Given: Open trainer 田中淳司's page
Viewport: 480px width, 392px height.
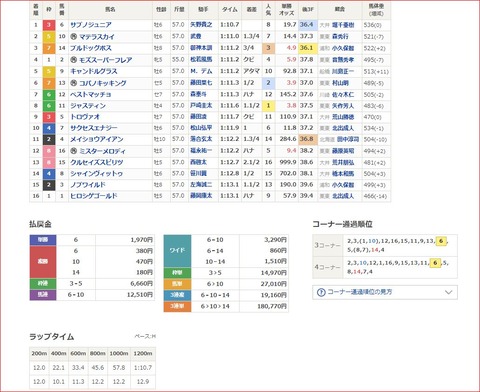Looking at the screenshot, I should [348, 139].
